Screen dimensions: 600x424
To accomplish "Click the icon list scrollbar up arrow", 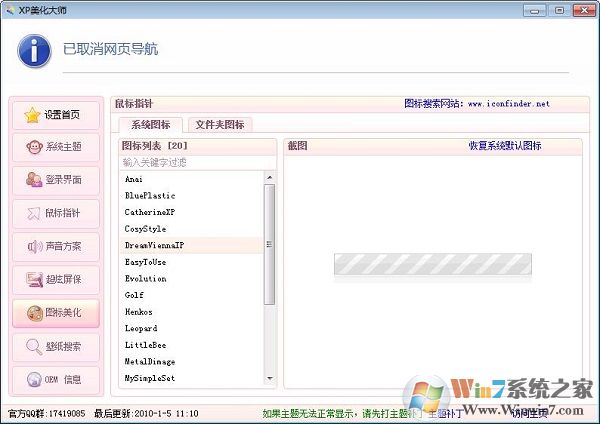I will [268, 178].
